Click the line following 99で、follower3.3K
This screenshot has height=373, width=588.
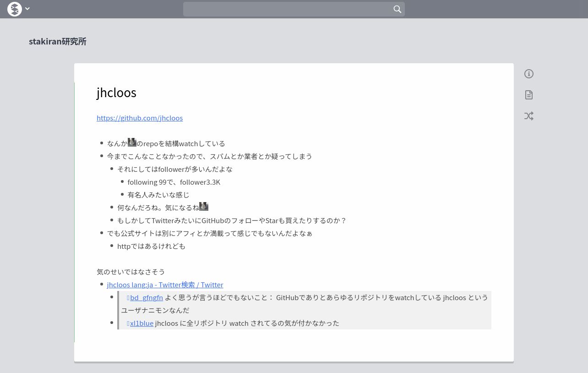click(174, 182)
